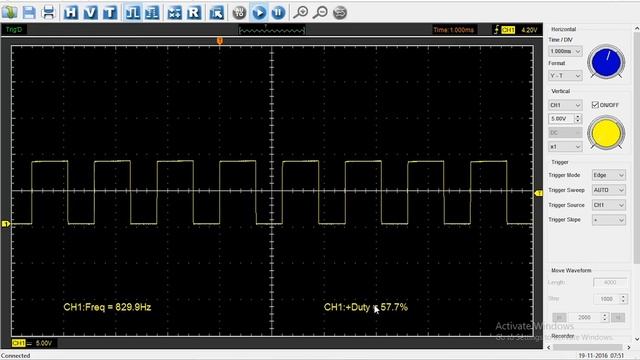The height and width of the screenshot is (360, 640).
Task: Click the Time: 1.000ms readout
Action: tap(453, 30)
